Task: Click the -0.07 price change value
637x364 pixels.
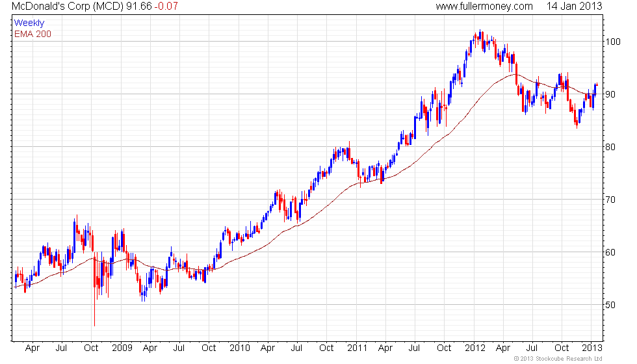Action: pos(166,6)
